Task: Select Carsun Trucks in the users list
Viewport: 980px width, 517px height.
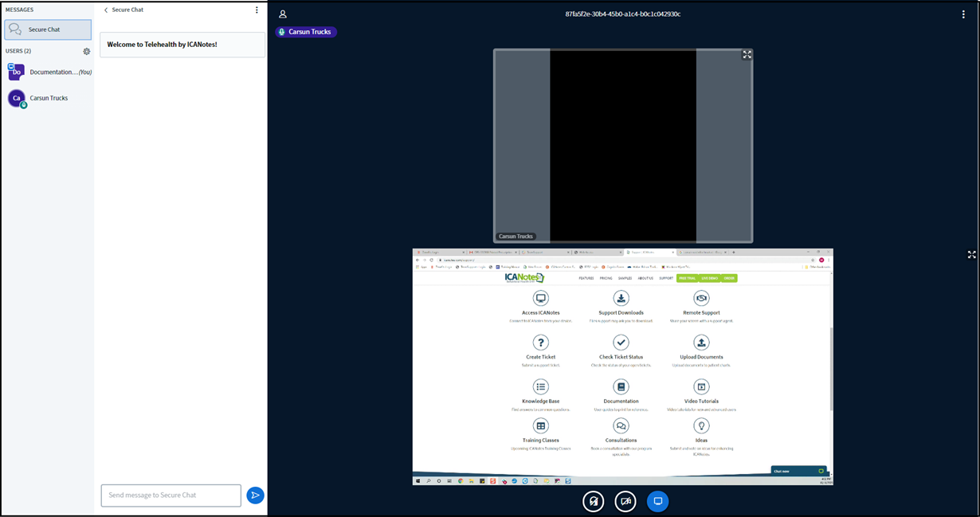Action: (x=48, y=98)
